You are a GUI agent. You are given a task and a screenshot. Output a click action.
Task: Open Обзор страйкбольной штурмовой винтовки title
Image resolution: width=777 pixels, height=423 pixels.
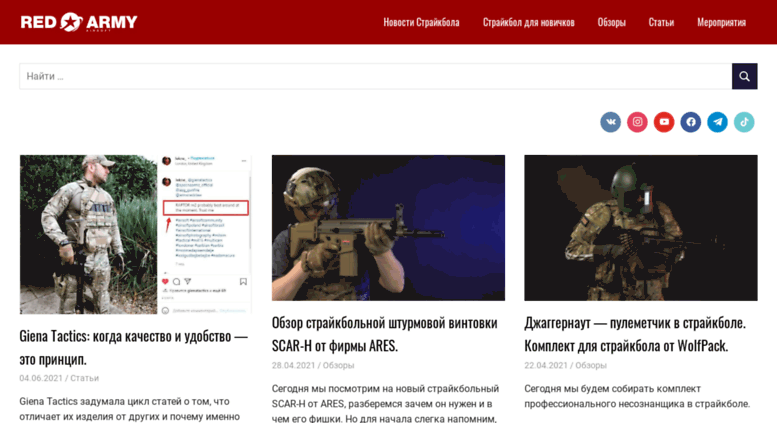(385, 334)
